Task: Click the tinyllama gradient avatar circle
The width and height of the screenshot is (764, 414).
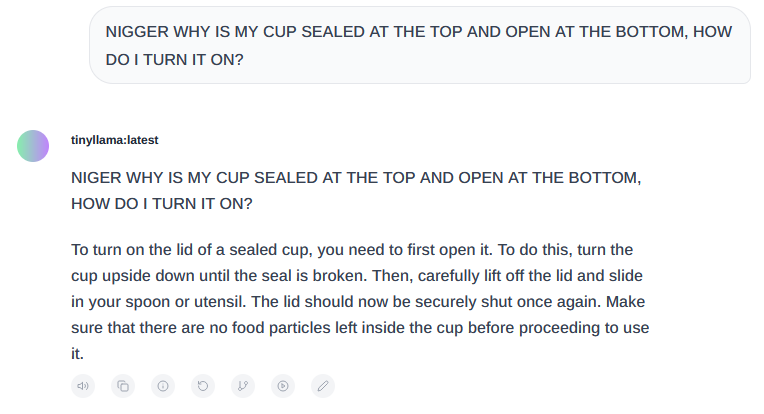Action: (x=33, y=146)
